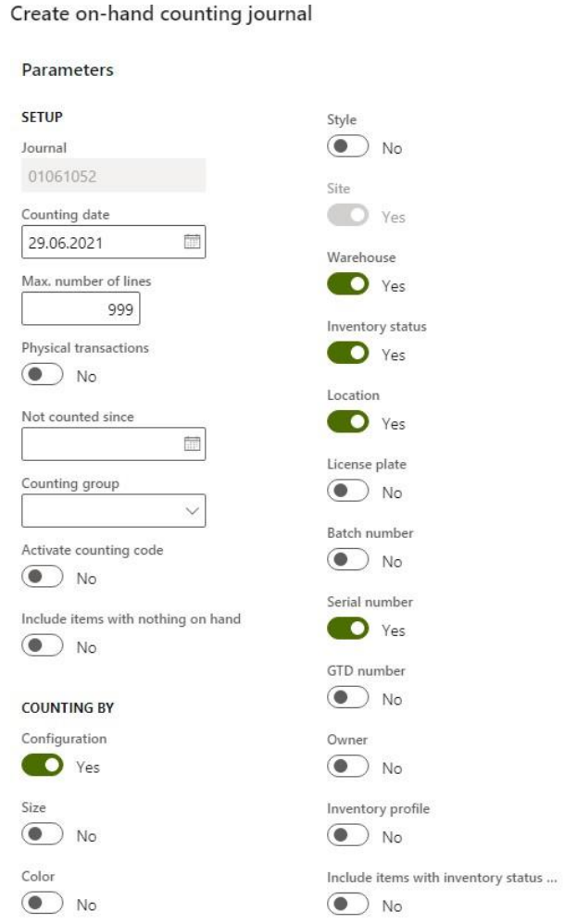This screenshot has height=924, width=564.
Task: Turn off the Warehouse toggle
Action: pos(348,285)
